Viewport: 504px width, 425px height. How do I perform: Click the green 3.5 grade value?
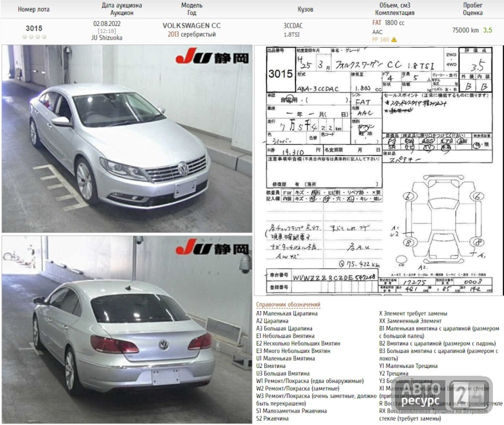pyautogui.click(x=487, y=30)
